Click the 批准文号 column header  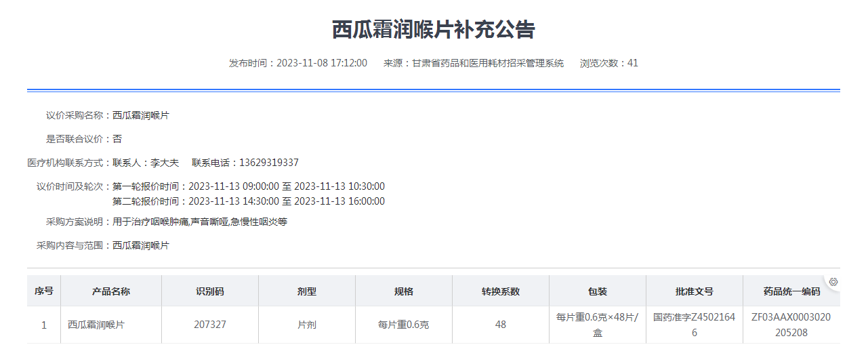point(695,291)
